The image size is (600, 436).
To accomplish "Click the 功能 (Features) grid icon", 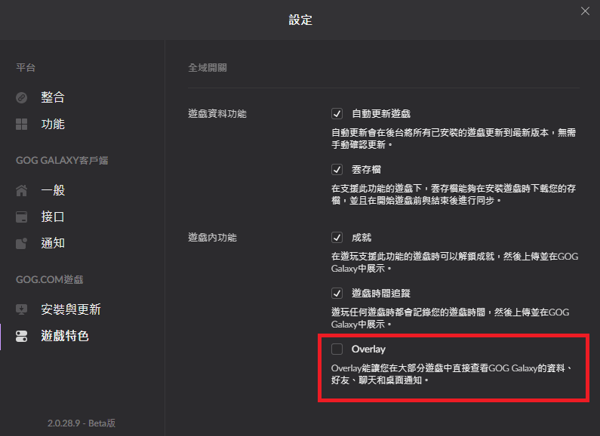I will (22, 124).
